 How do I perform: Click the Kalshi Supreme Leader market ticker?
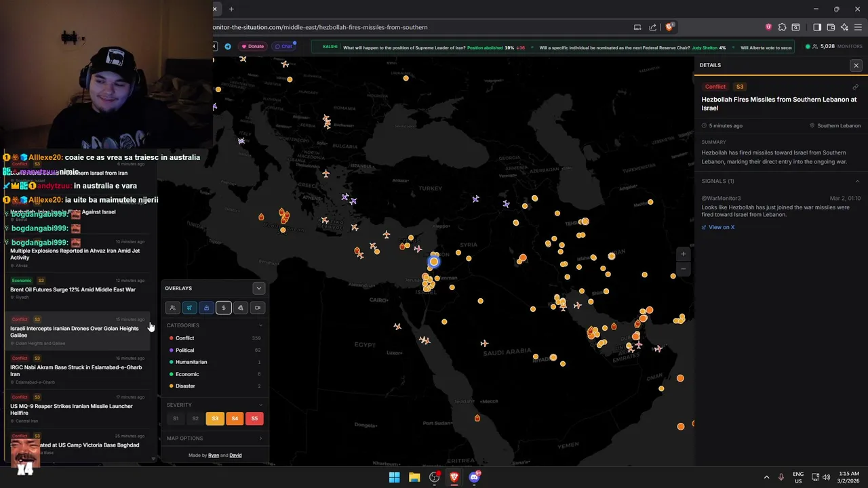434,47
